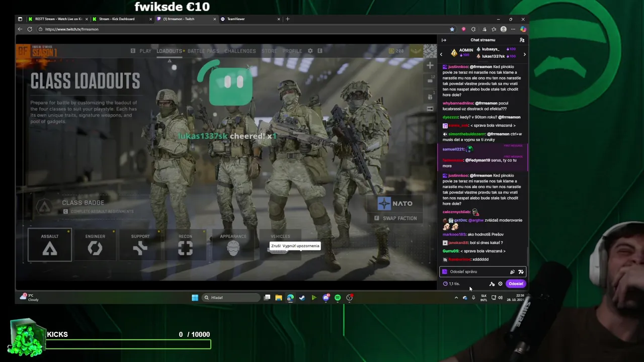The image size is (644, 362).
Task: Switch to Stream - Kick Dashboard tab
Action: coord(121,19)
